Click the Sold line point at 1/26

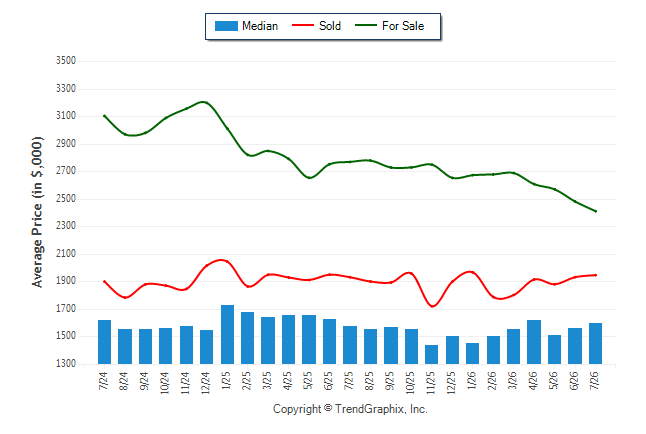(472, 272)
